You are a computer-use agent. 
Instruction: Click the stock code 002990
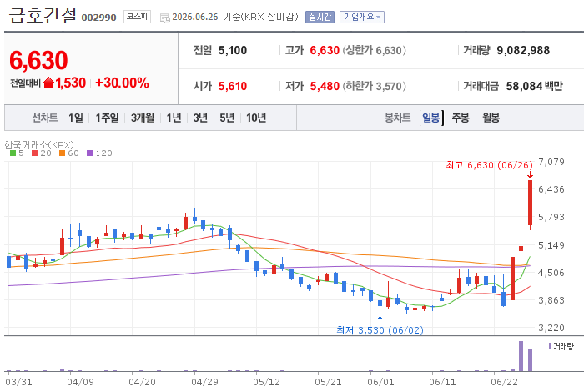click(x=98, y=18)
